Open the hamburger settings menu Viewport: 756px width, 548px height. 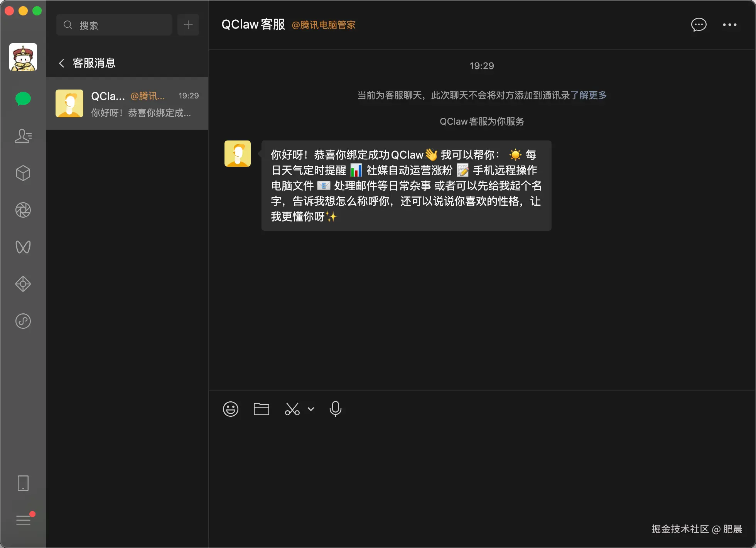(x=23, y=520)
